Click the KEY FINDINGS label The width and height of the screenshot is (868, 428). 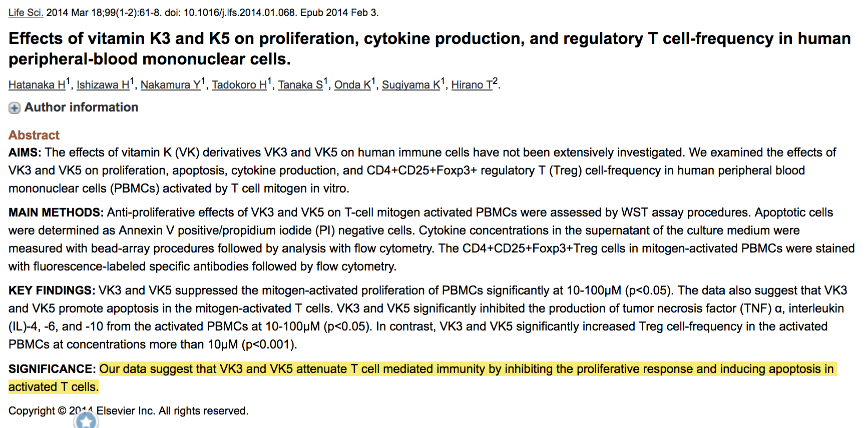pyautogui.click(x=52, y=290)
